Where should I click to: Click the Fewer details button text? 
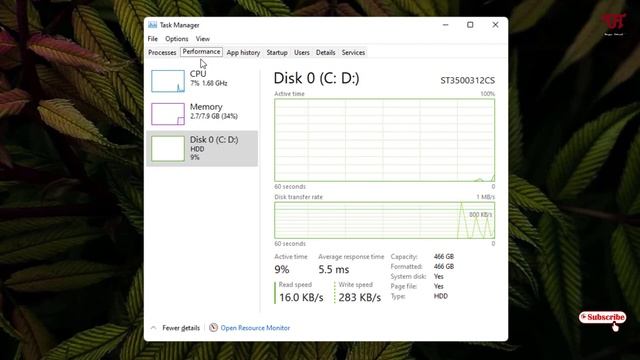pyautogui.click(x=181, y=328)
